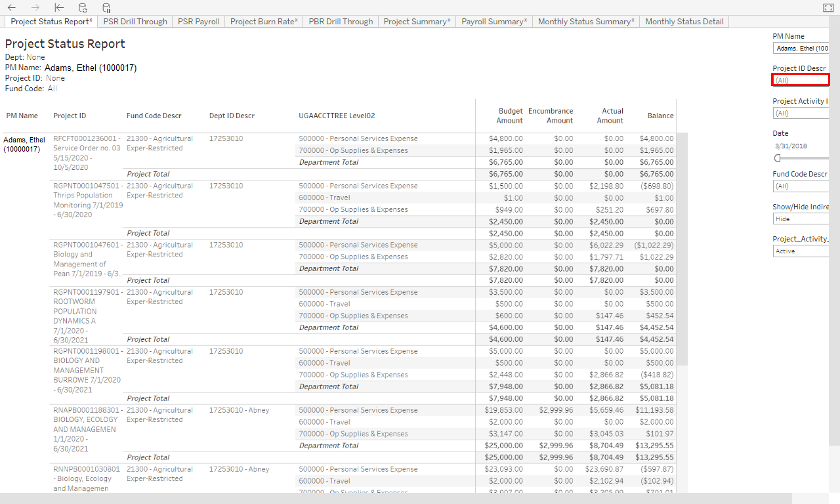The width and height of the screenshot is (840, 504).
Task: Click the Budget Amount column header
Action: 510,115
